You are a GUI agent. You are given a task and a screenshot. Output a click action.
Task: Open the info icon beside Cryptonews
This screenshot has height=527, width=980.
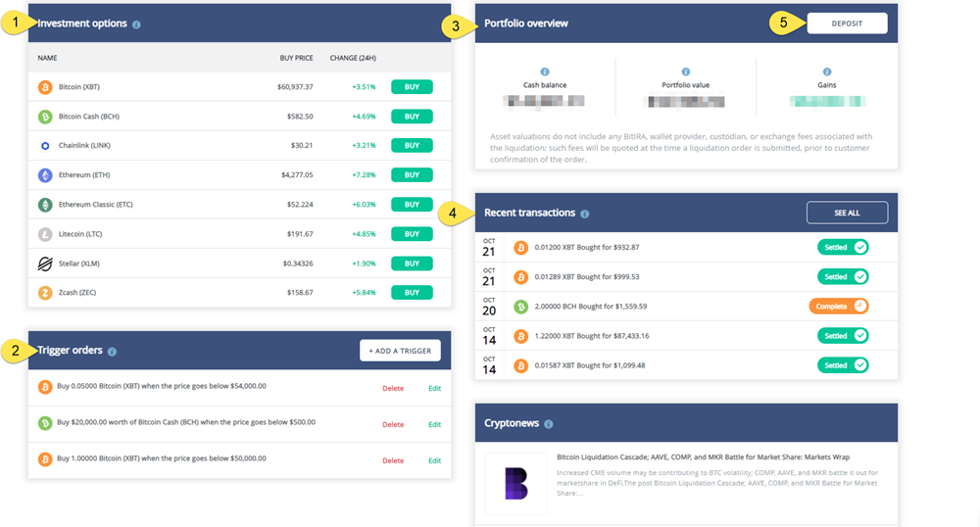[548, 424]
